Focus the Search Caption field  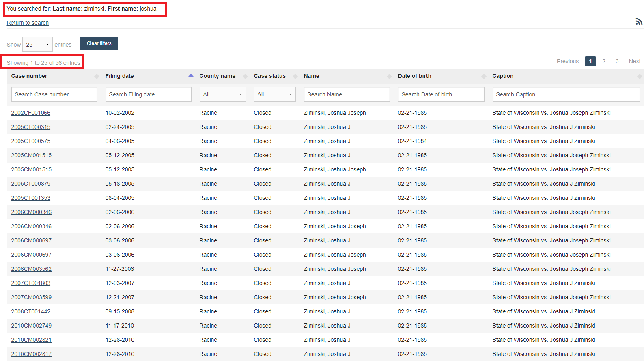click(566, 94)
